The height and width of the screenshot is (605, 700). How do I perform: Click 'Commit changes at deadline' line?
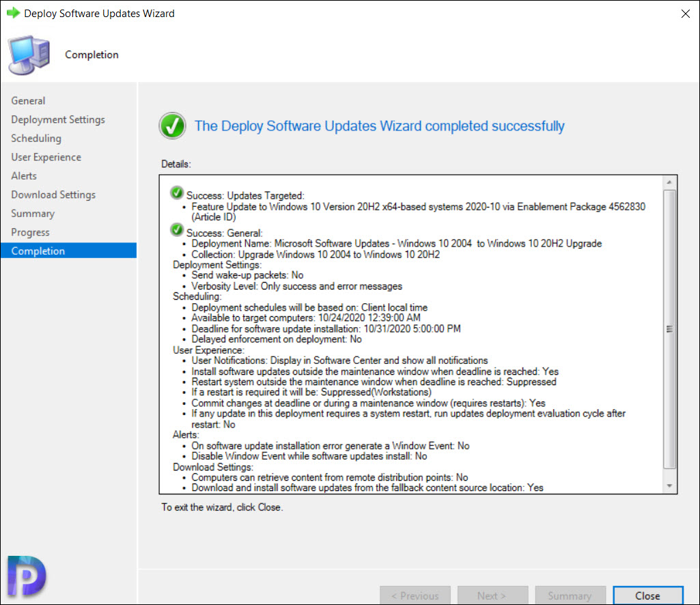(x=368, y=403)
